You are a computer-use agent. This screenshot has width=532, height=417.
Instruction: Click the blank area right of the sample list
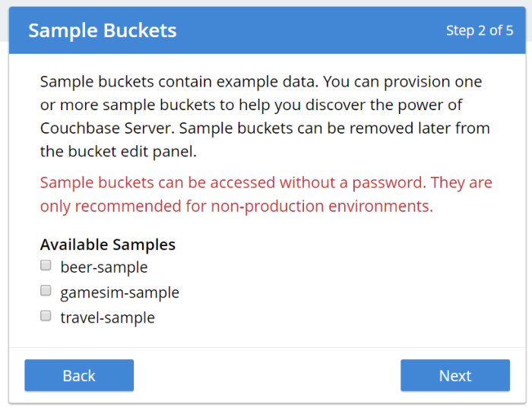click(346, 292)
